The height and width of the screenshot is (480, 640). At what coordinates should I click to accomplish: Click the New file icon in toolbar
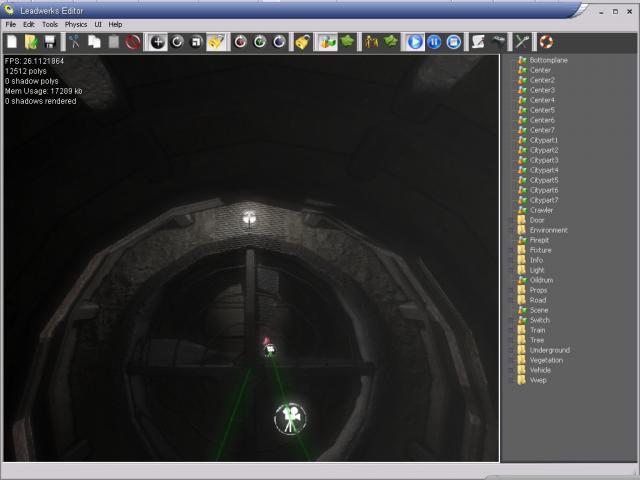12,42
